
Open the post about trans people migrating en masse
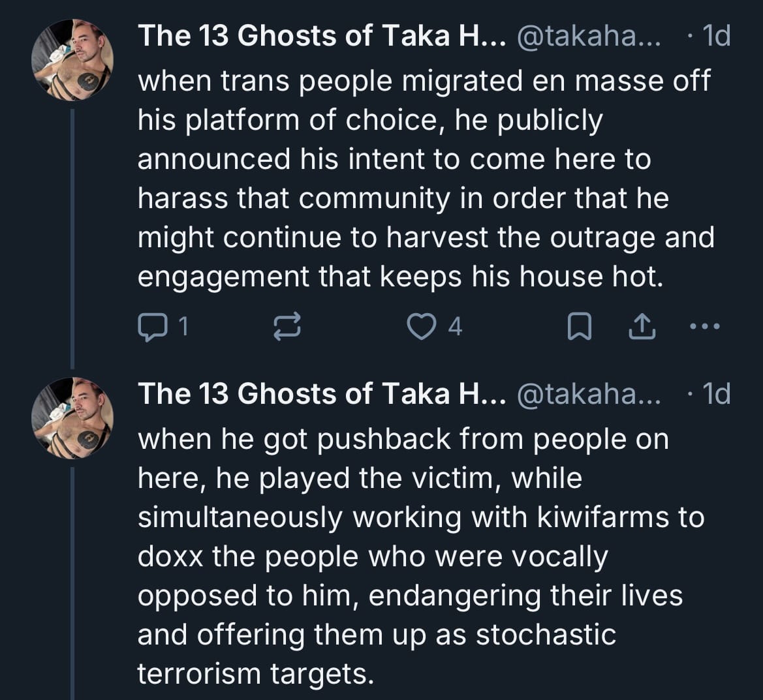424,179
